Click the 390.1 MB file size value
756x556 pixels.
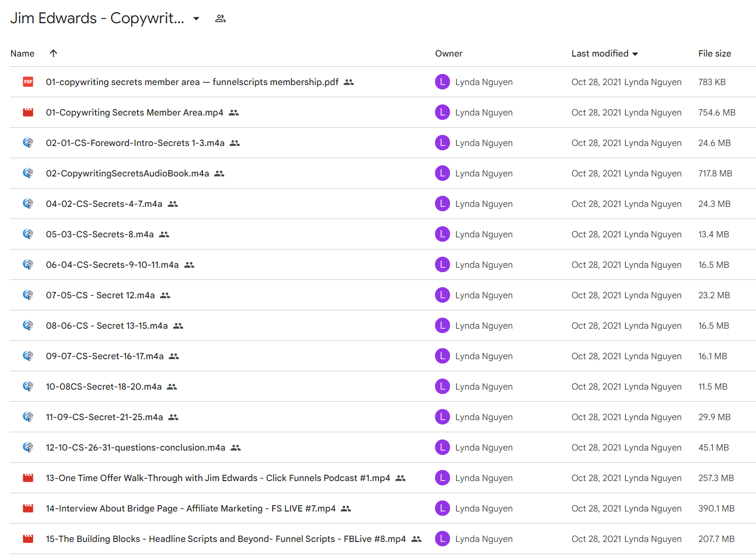(716, 509)
